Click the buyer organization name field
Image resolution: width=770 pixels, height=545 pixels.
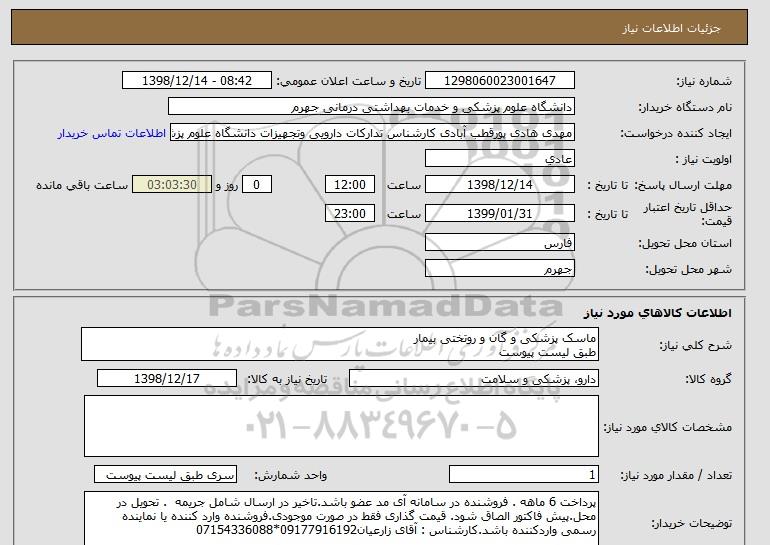tap(371, 107)
